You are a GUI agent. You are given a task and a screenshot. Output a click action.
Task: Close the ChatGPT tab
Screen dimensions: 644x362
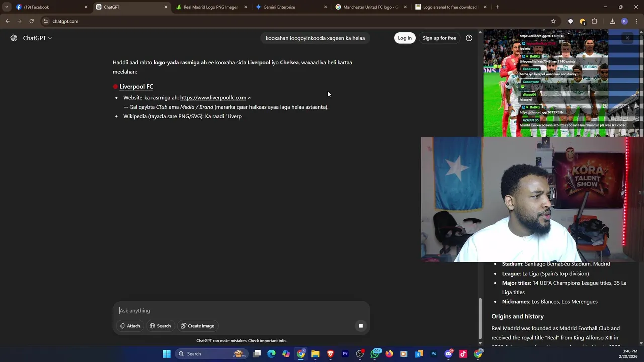point(166,7)
